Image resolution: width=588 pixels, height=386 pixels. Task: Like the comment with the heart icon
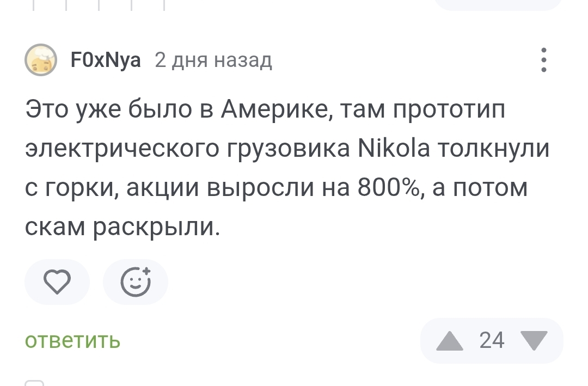tap(57, 282)
